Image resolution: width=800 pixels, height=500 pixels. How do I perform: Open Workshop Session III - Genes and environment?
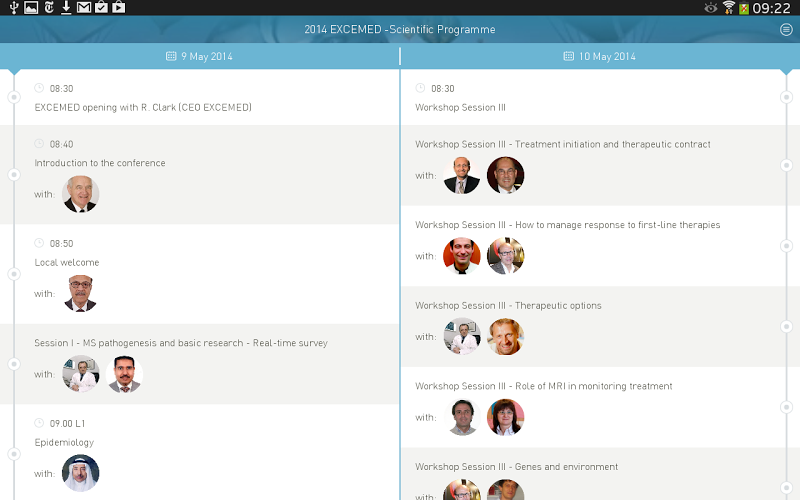[x=600, y=474]
